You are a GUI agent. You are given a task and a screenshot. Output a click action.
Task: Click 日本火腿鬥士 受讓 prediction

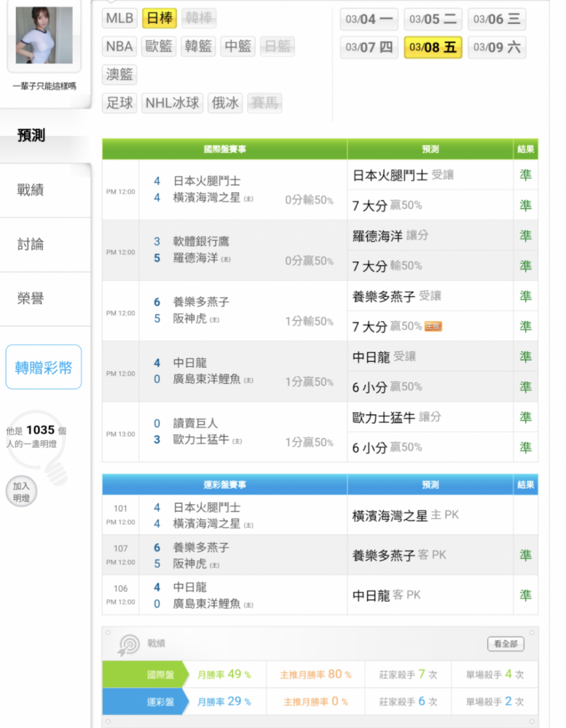point(403,175)
